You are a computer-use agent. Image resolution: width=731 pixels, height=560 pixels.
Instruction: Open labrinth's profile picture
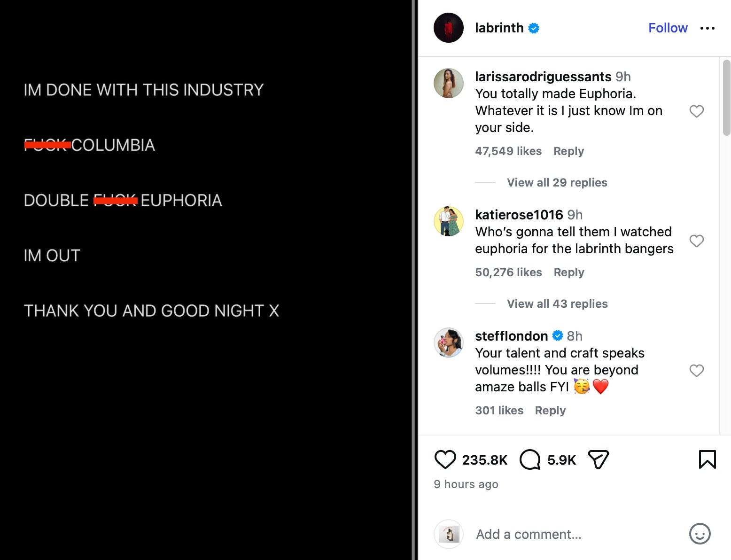[x=448, y=28]
